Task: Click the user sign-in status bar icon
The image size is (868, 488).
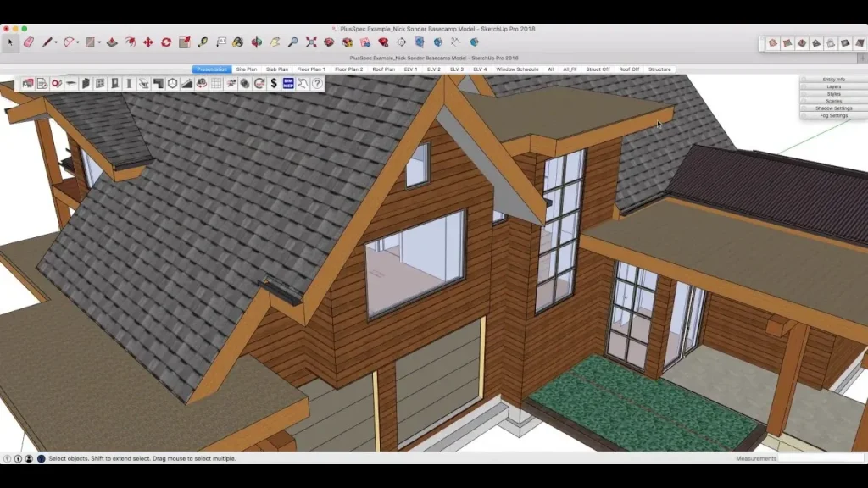Action: [29, 458]
